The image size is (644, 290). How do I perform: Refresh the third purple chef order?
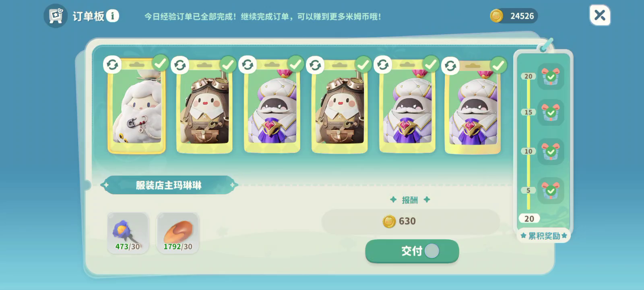(x=248, y=64)
